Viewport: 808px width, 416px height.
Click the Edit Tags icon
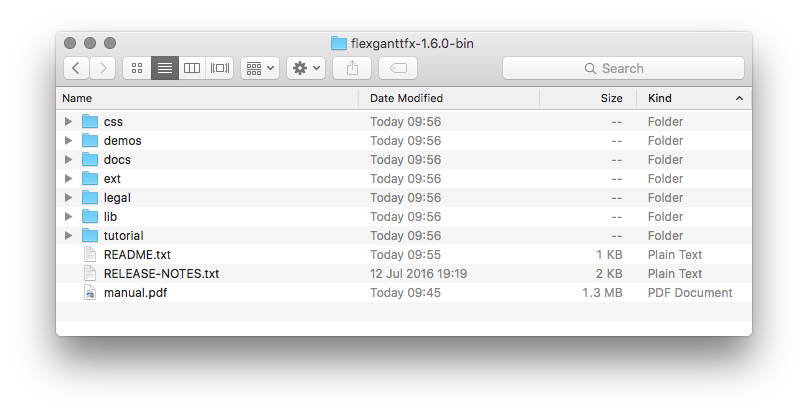[398, 68]
